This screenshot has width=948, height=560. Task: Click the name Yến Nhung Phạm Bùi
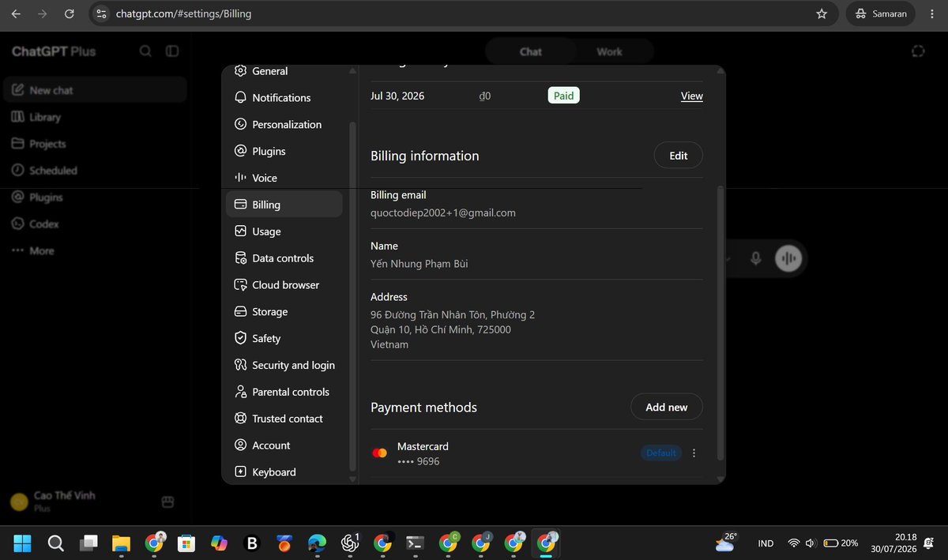tap(419, 264)
